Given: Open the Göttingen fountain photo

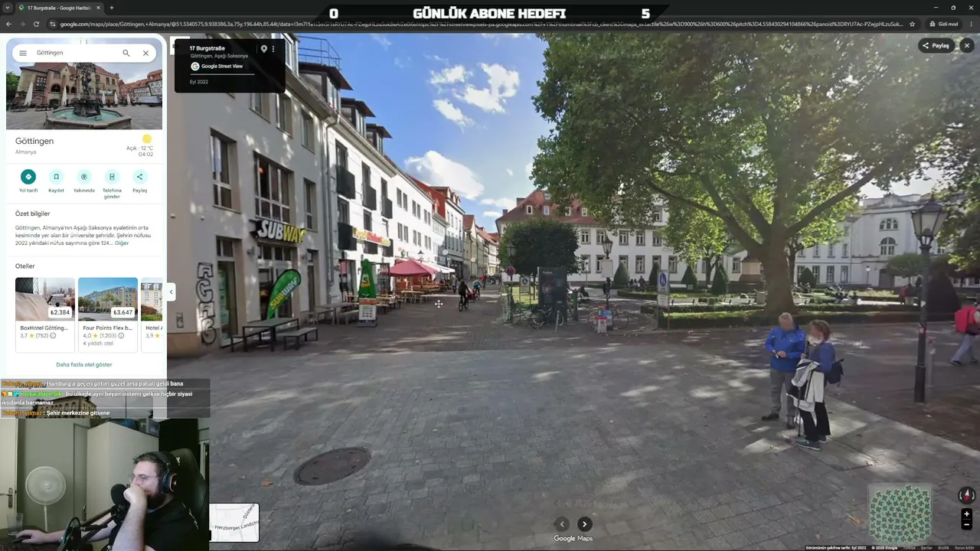Looking at the screenshot, I should [84, 96].
